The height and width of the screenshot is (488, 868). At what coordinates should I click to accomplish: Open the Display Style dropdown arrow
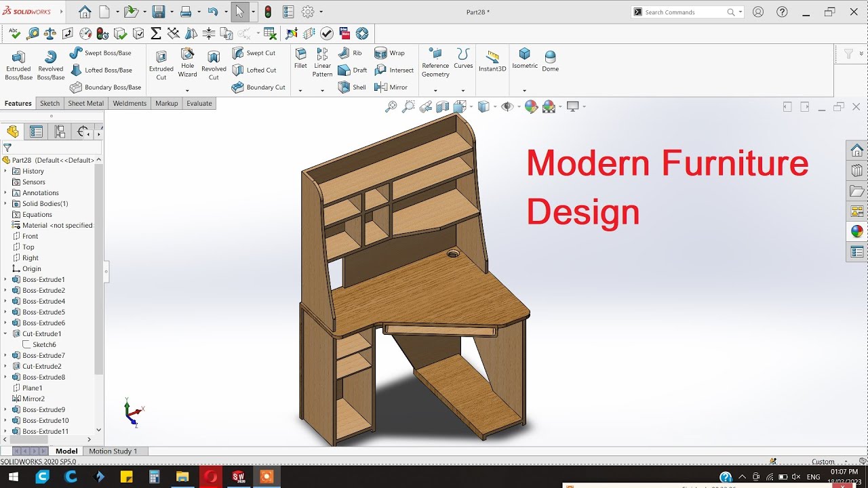tap(495, 106)
